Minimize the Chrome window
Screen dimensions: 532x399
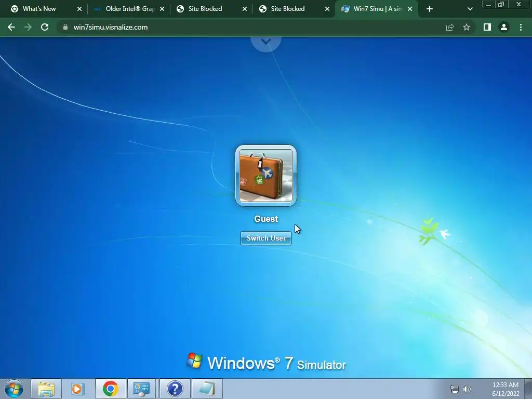coord(488,5)
